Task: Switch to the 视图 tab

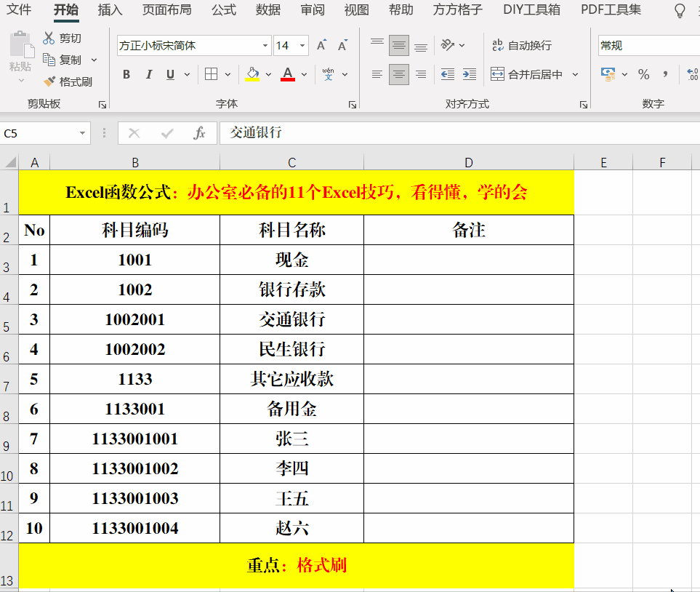Action: [356, 10]
